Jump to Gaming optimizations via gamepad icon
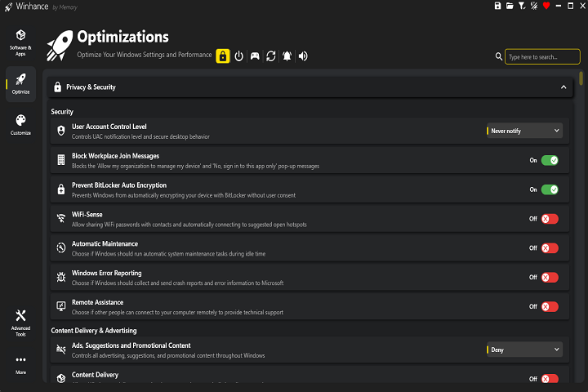588x392 pixels. (255, 56)
